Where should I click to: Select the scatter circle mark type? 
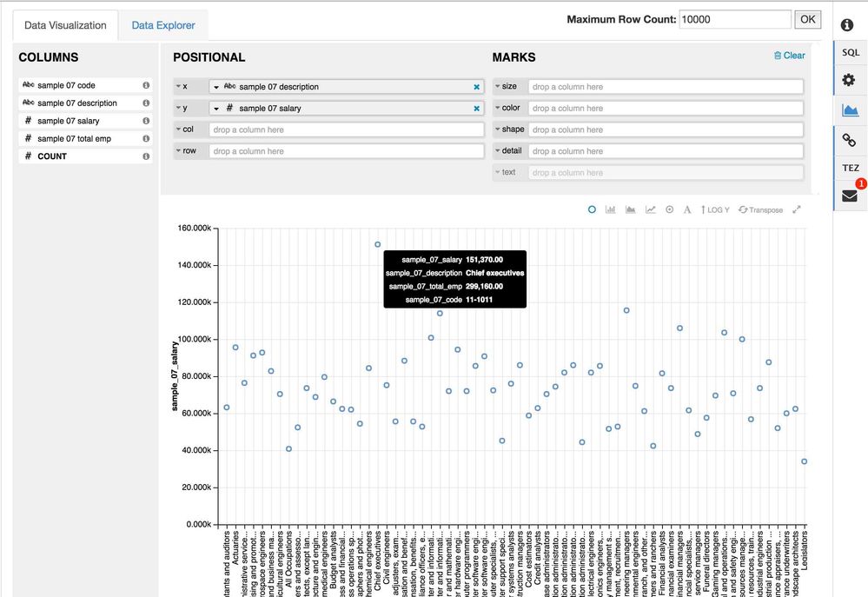[x=592, y=210]
